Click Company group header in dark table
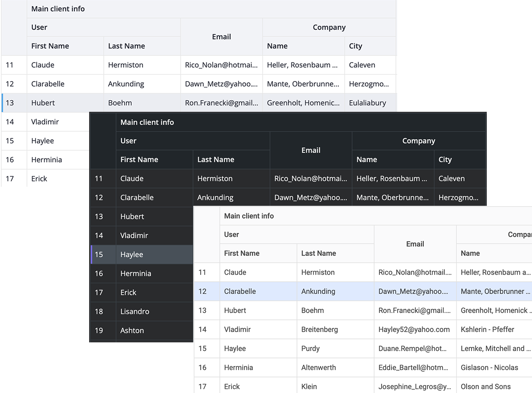Screen dimensions: 532x393 (419, 141)
